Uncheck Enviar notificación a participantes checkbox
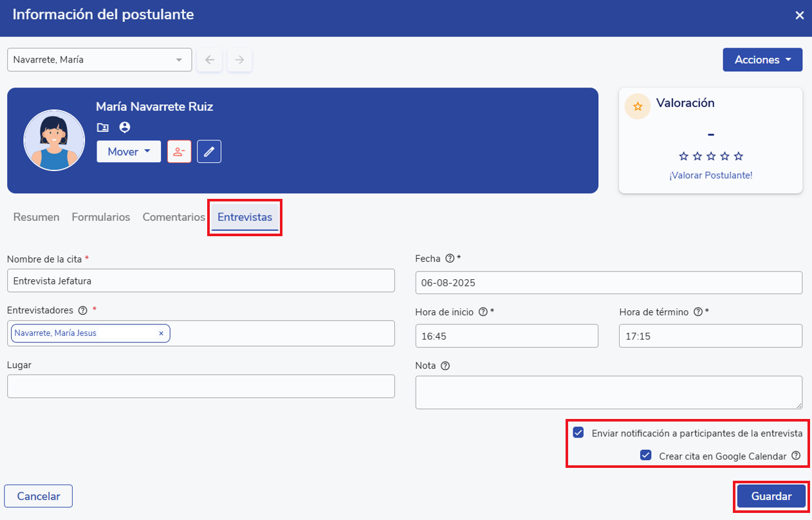 [x=578, y=433]
